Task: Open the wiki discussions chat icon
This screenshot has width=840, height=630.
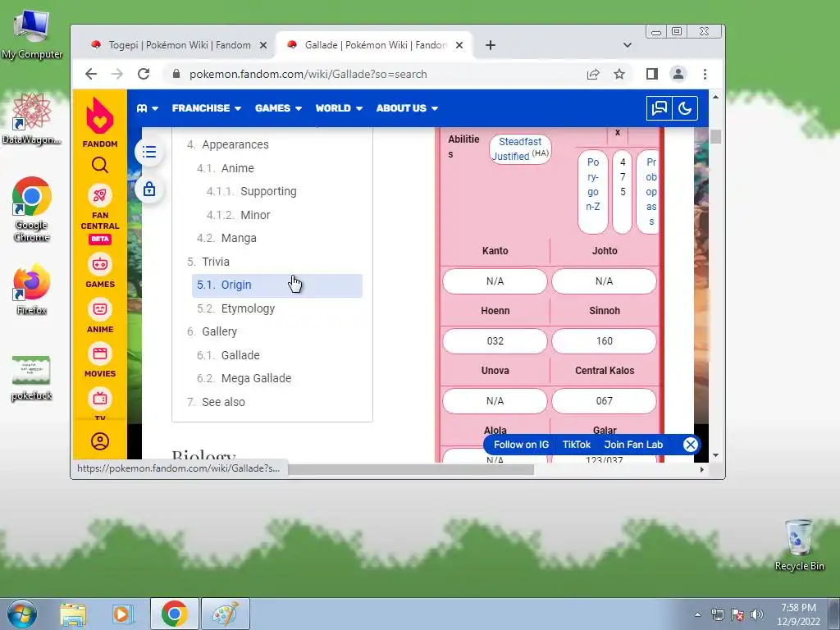Action: pyautogui.click(x=659, y=108)
